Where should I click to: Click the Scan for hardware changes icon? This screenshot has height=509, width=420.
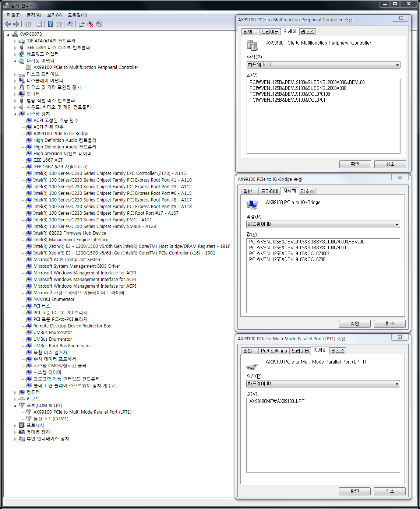point(70,24)
